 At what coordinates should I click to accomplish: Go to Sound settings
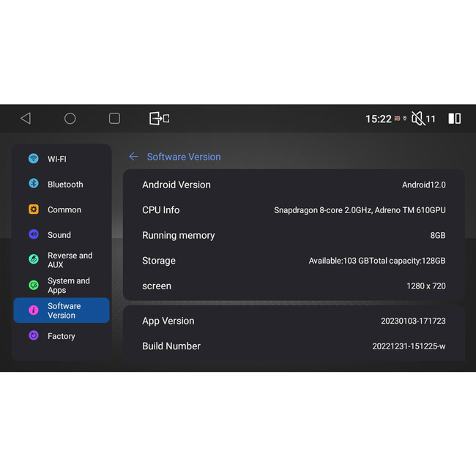coord(59,235)
